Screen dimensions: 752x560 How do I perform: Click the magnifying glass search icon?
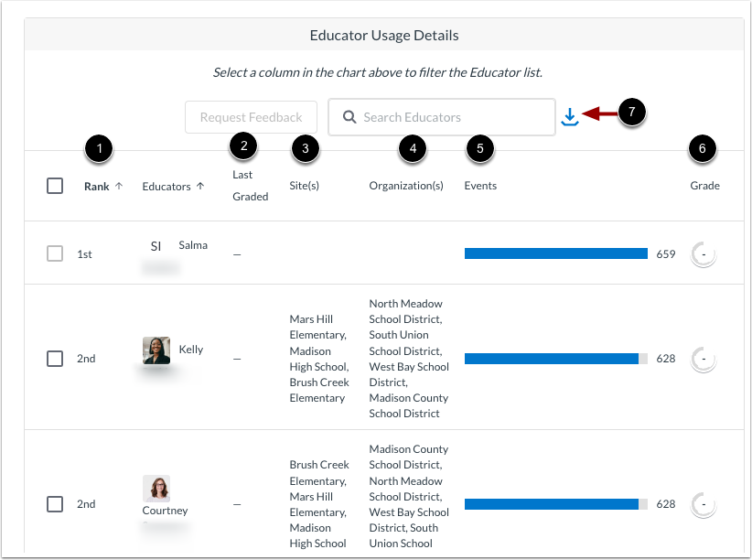click(350, 117)
